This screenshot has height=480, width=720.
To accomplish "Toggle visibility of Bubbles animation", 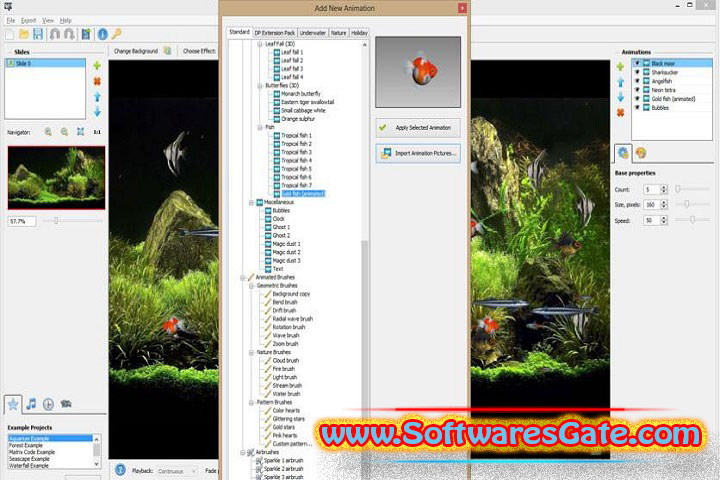I will click(x=637, y=107).
